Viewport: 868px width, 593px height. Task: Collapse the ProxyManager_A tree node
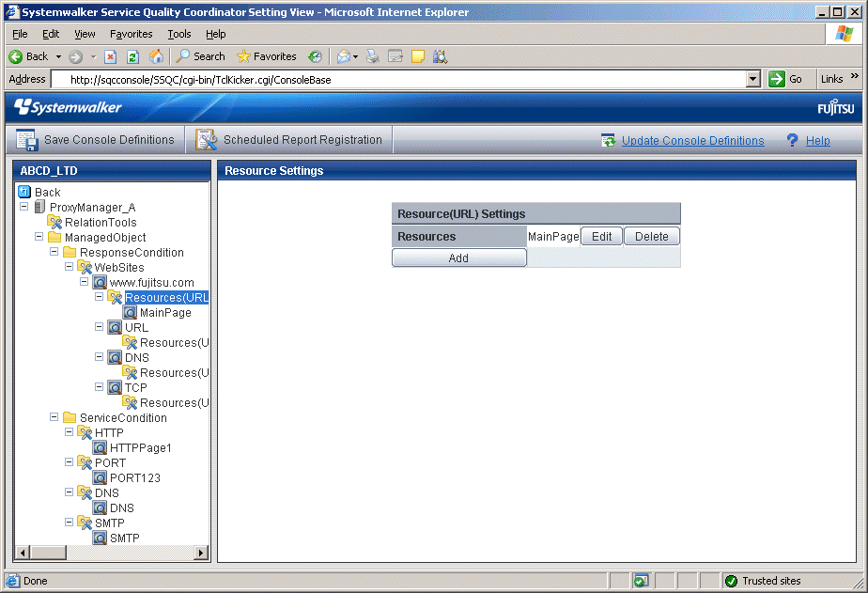tap(23, 207)
